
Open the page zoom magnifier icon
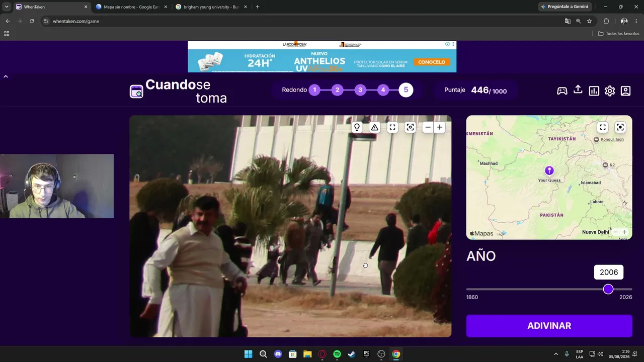tap(579, 21)
